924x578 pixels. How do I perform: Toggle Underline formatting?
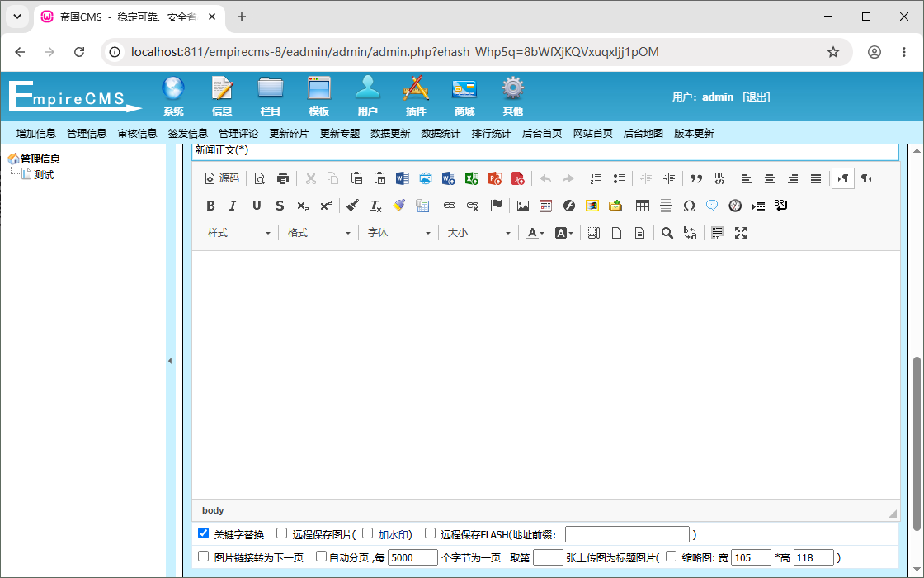[257, 206]
